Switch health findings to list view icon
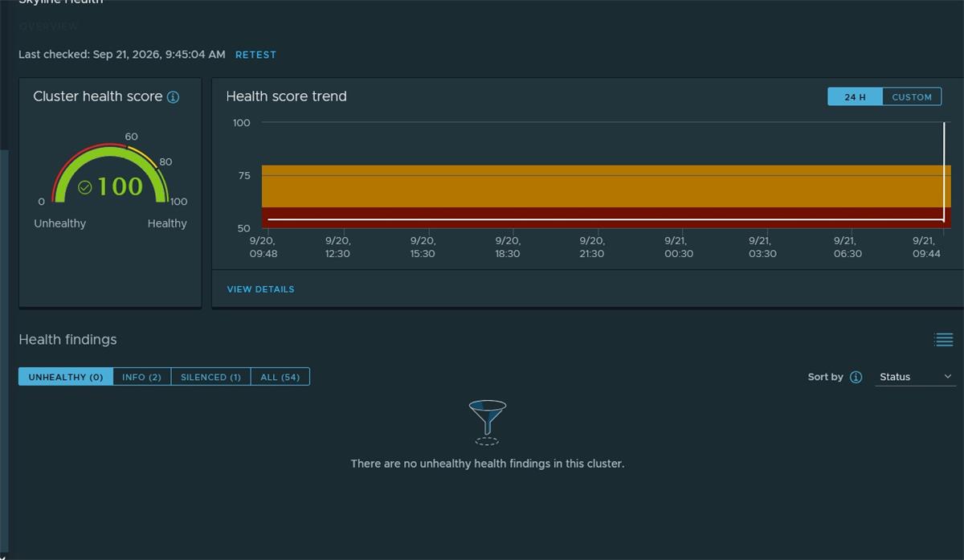This screenshot has width=964, height=560. coord(944,340)
